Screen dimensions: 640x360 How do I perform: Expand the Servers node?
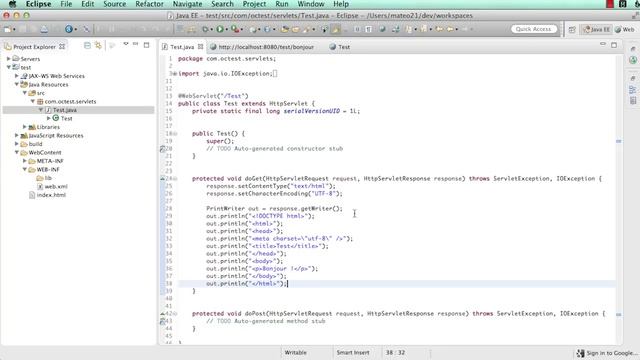[9, 59]
